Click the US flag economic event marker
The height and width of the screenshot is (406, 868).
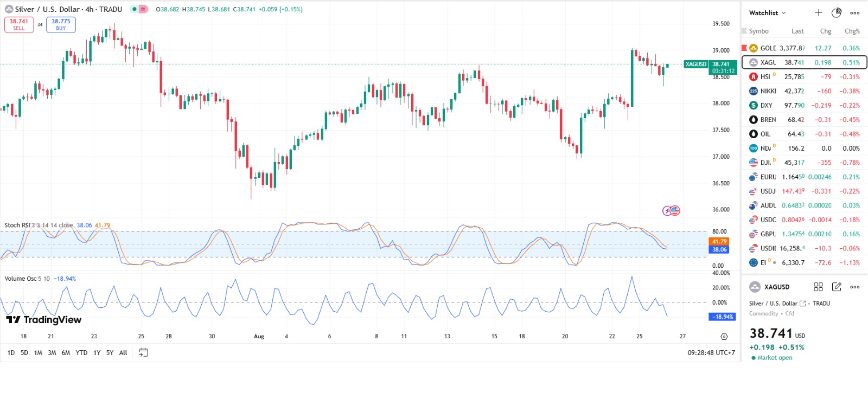click(675, 210)
